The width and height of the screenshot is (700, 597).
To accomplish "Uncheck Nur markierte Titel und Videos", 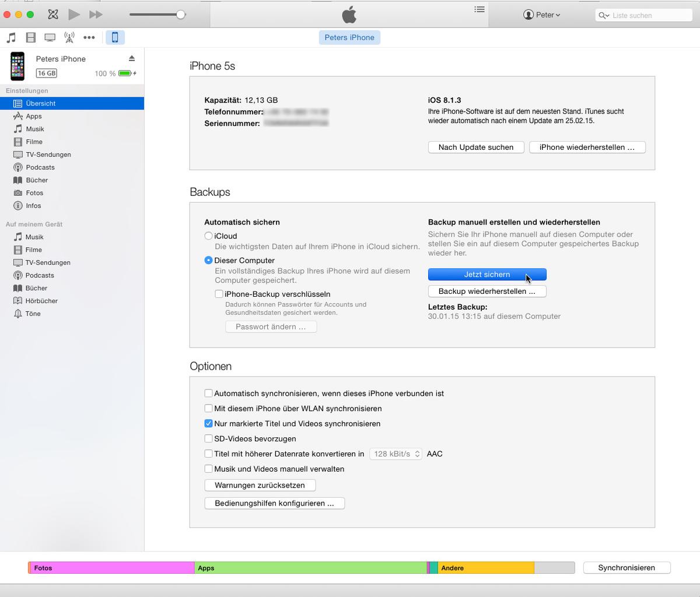I will click(208, 424).
